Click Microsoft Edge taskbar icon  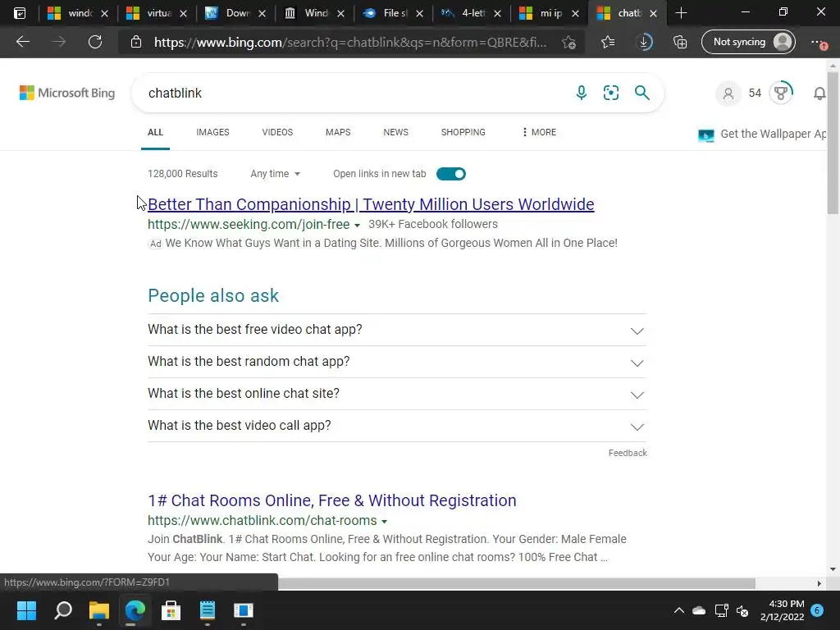[x=135, y=610]
